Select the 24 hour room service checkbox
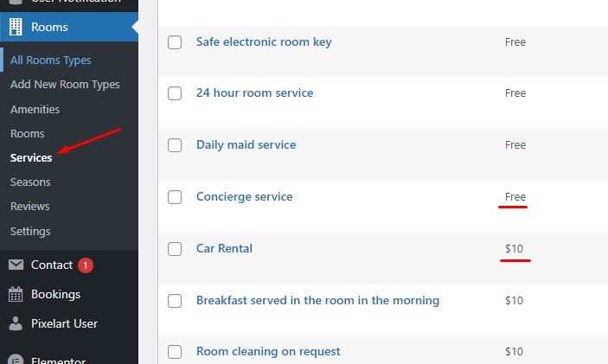 pos(175,93)
